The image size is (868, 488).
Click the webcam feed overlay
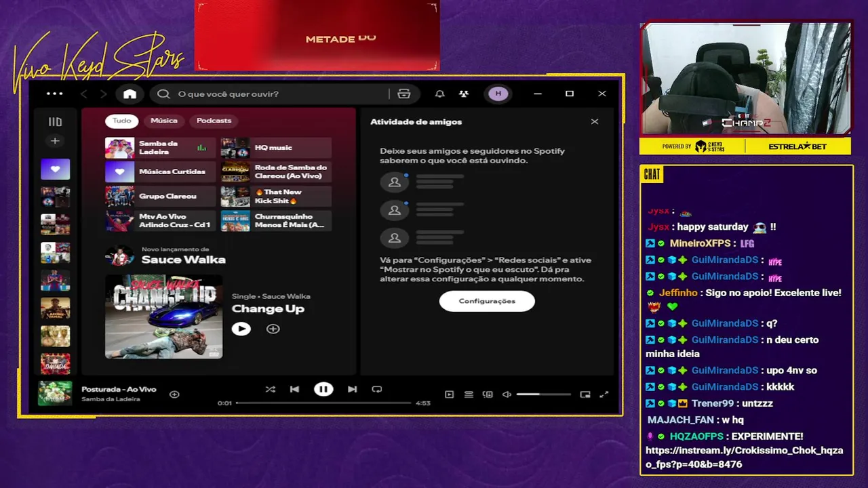point(745,79)
